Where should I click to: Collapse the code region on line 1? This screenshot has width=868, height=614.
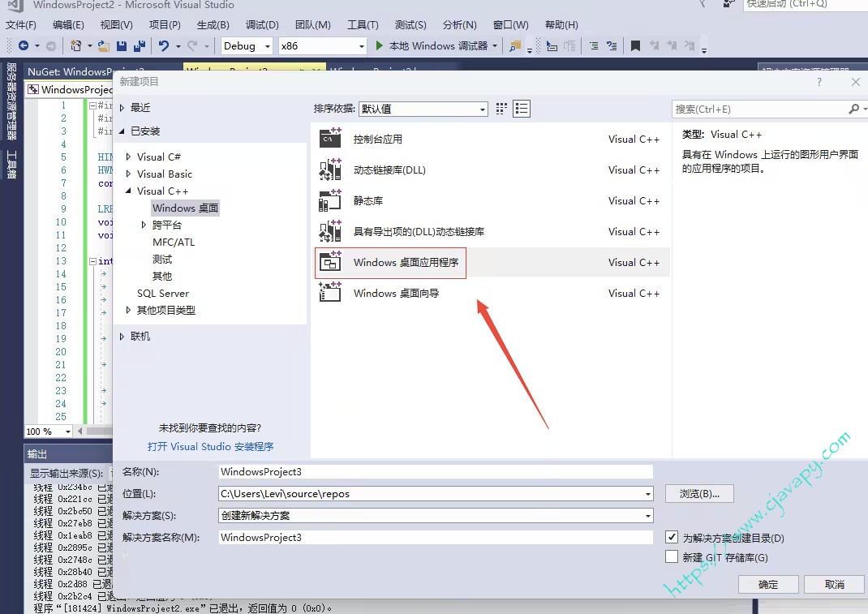coord(93,105)
